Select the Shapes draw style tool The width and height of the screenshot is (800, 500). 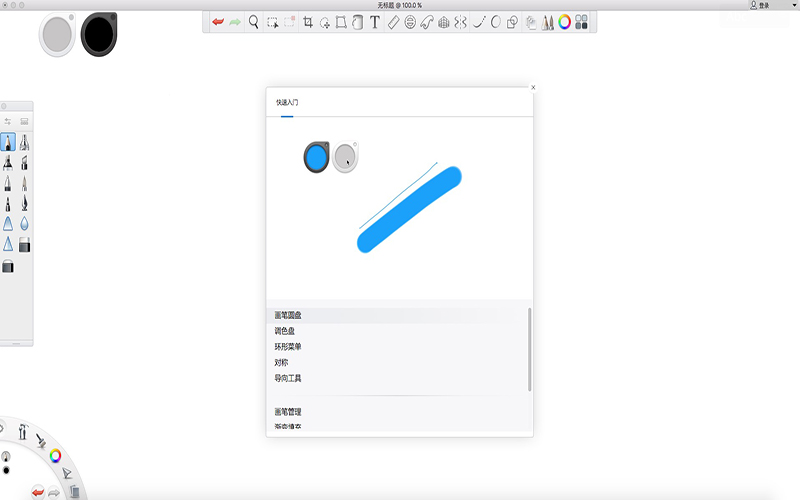pyautogui.click(x=512, y=22)
